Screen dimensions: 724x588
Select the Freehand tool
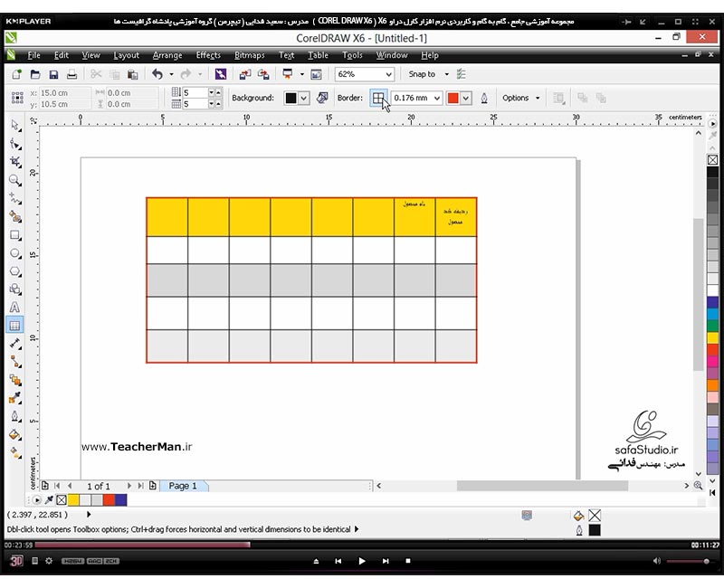pos(15,198)
